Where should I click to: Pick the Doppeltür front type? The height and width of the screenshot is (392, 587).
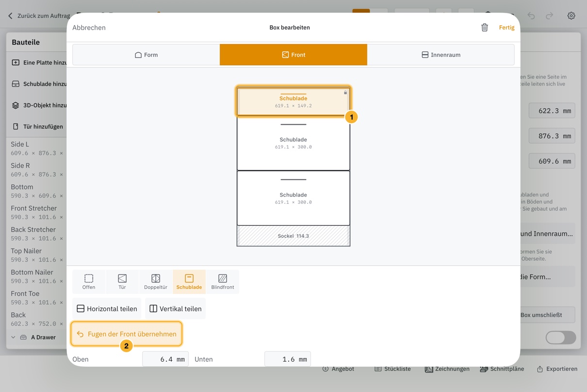[x=156, y=282]
